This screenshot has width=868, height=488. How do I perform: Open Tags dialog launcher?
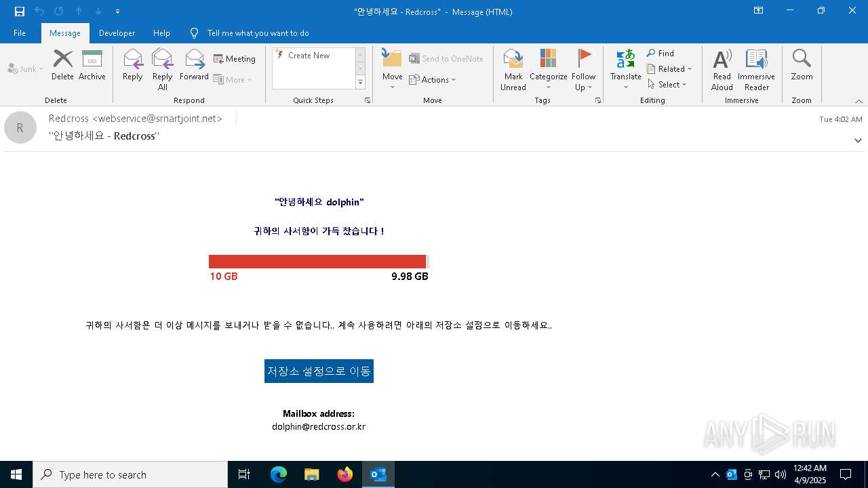click(x=598, y=100)
